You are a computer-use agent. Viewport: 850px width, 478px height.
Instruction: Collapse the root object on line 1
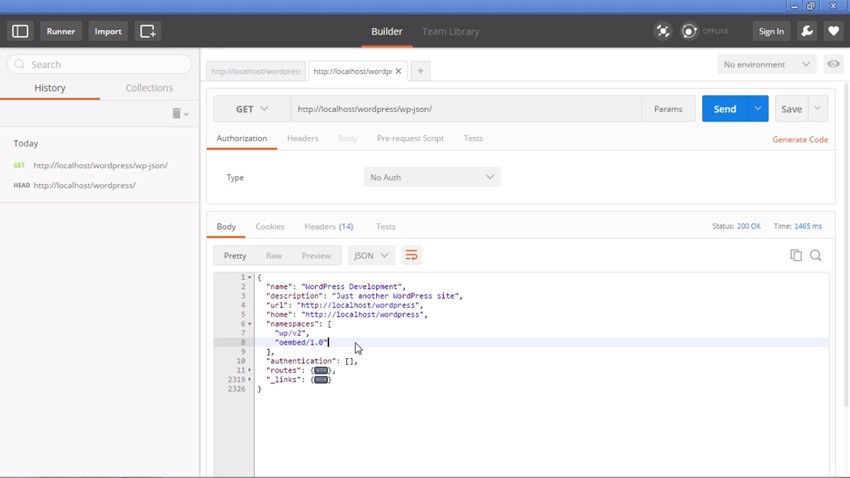[x=249, y=277]
